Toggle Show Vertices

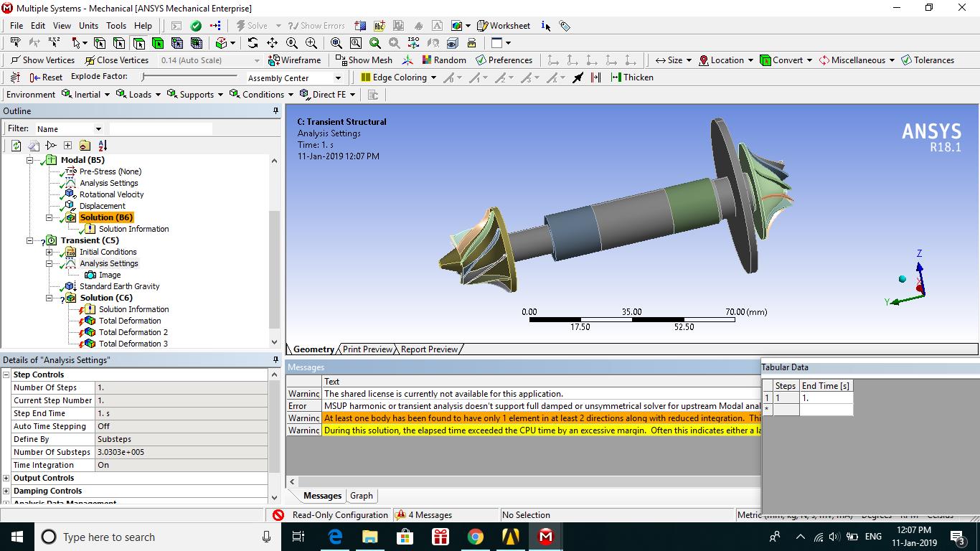point(43,60)
